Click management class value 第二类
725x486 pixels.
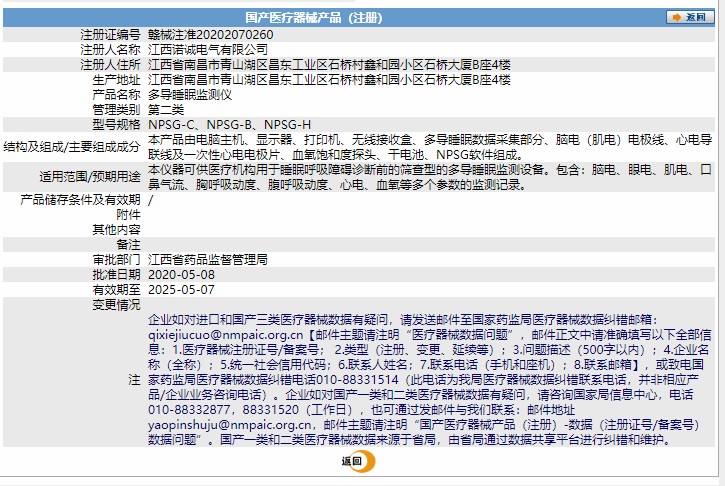166,110
